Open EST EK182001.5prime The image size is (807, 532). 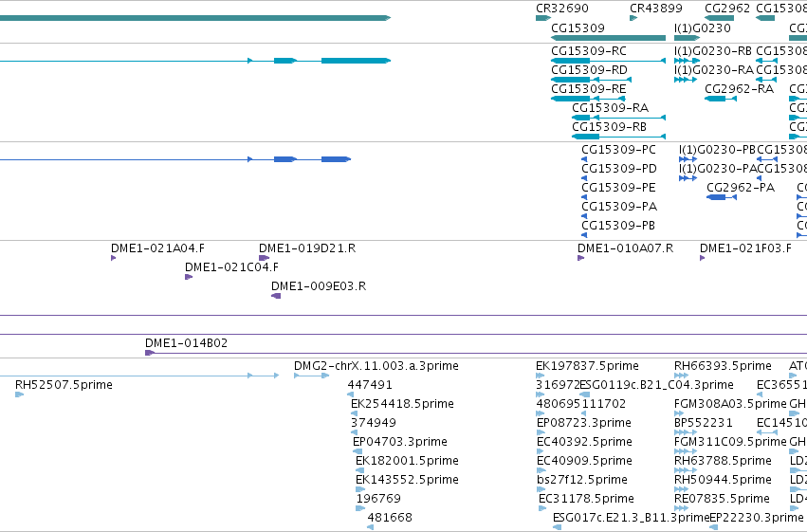click(407, 461)
